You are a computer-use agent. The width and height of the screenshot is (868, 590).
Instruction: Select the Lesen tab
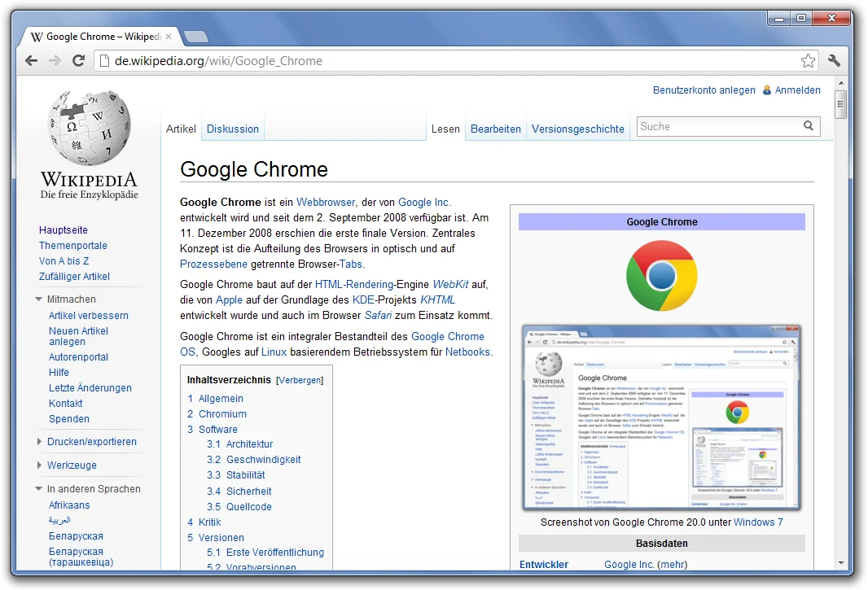(445, 129)
